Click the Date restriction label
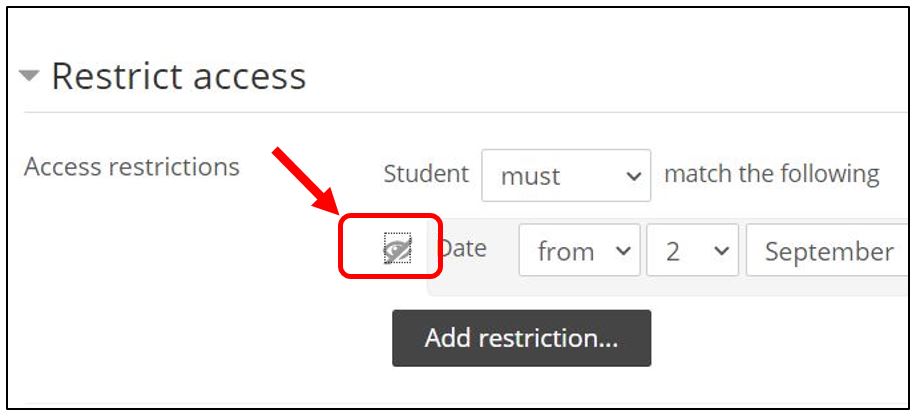The image size is (916, 417). (x=462, y=248)
